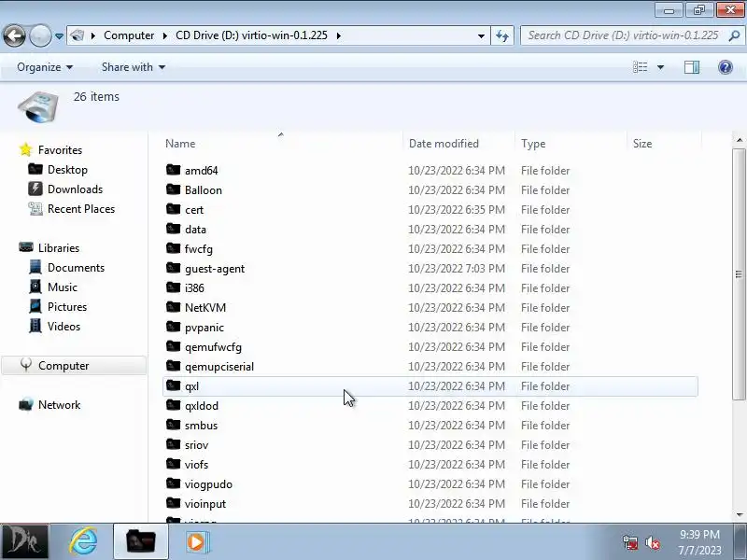Select the vioinput folder name
The width and height of the screenshot is (747, 560).
[x=205, y=504]
